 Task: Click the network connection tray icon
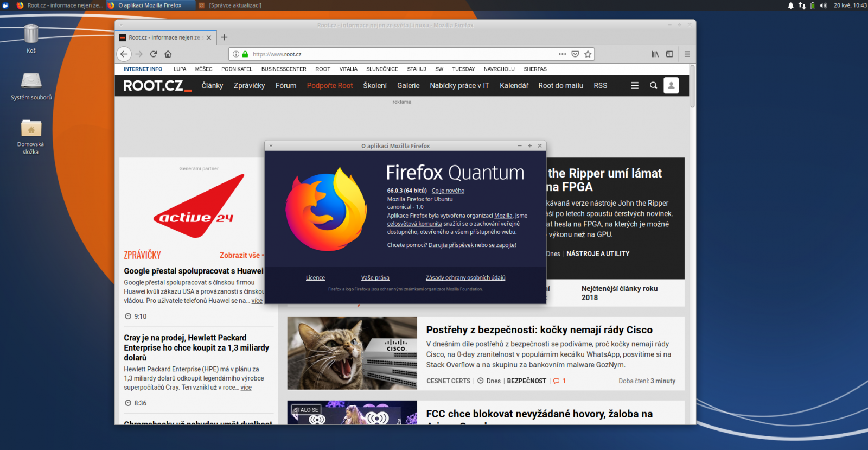[802, 5]
